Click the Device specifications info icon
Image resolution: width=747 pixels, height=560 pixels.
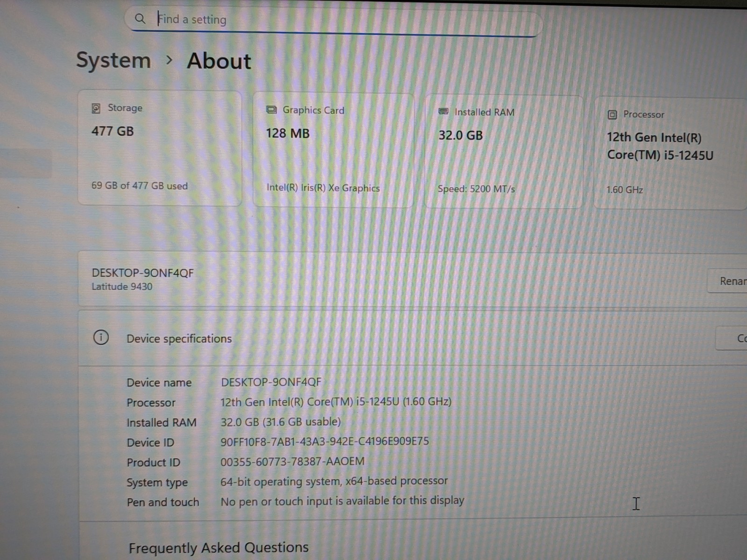(101, 337)
